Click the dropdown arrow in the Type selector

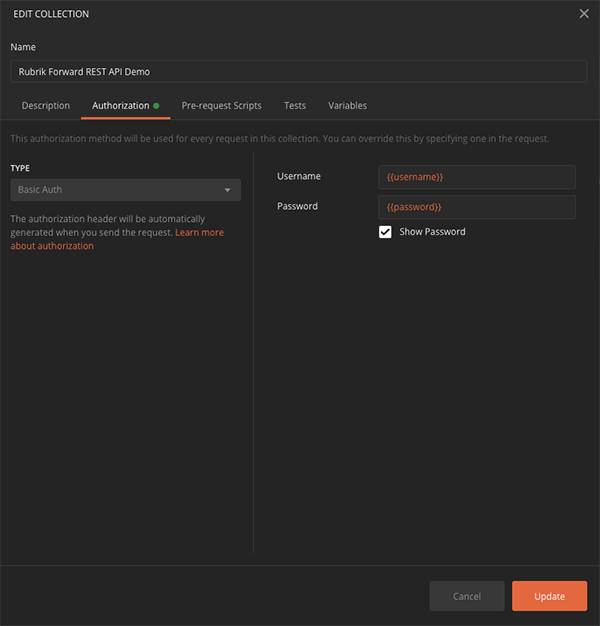227,190
